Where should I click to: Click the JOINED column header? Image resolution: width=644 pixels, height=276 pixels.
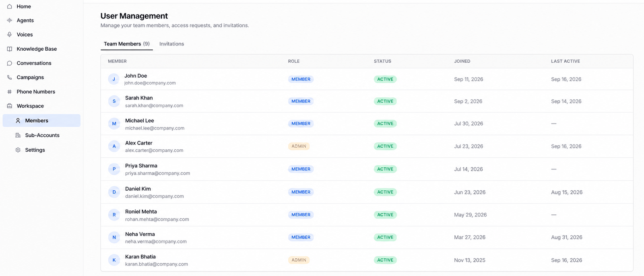(x=462, y=61)
